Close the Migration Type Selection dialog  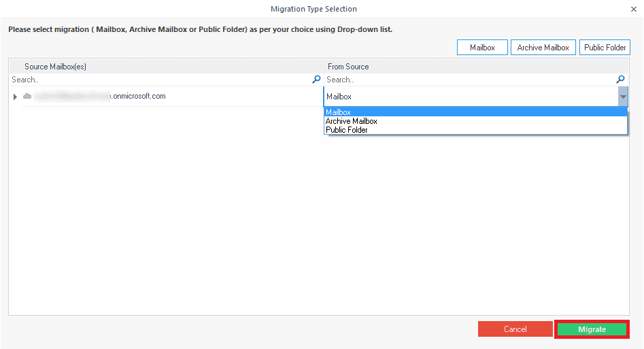tap(634, 9)
